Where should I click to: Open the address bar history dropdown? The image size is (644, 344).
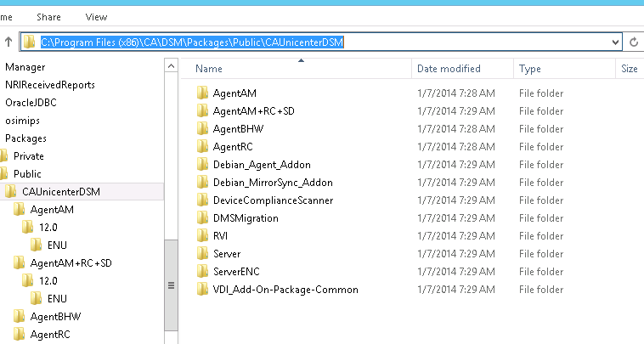pos(615,42)
